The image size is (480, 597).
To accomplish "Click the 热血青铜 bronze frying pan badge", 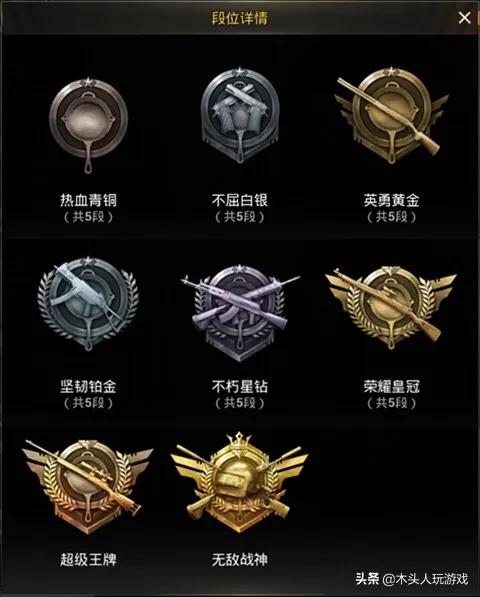I will pyautogui.click(x=88, y=125).
